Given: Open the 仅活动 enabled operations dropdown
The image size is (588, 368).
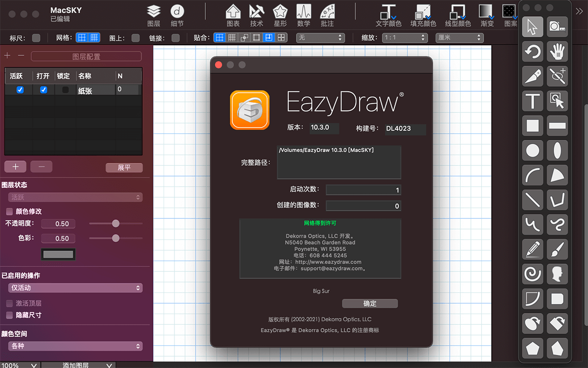Looking at the screenshot, I should pos(75,288).
